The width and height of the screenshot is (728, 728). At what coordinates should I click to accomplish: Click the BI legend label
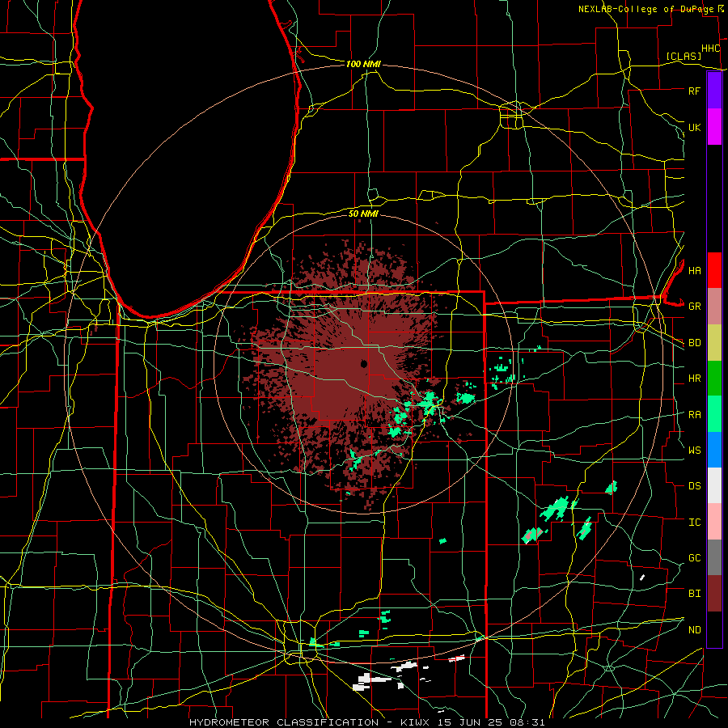[x=694, y=594]
